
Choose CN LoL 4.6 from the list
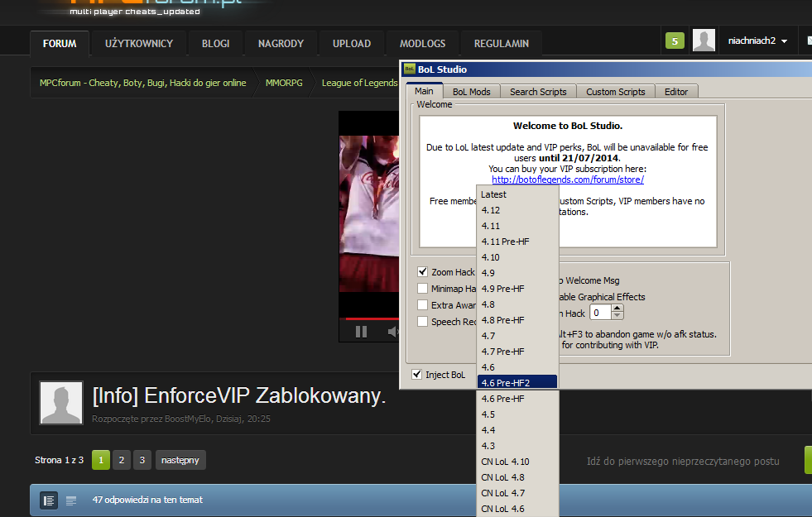click(517, 509)
